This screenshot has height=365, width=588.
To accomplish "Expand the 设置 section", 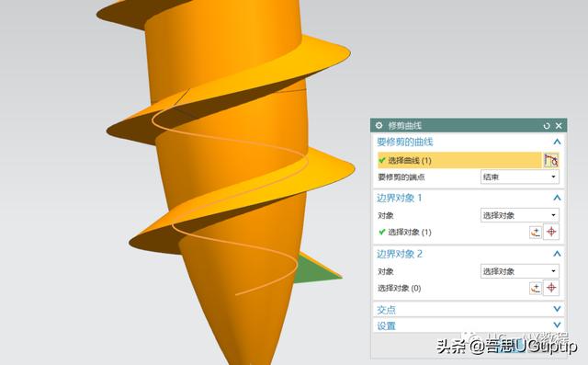I will coord(557,325).
